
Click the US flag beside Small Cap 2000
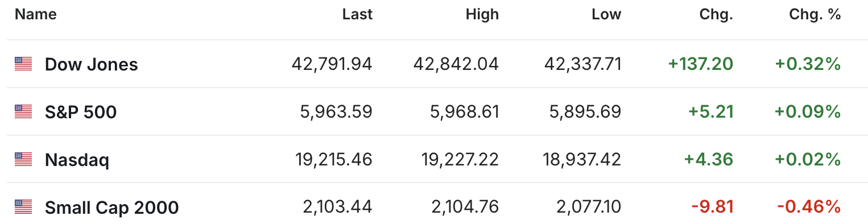(x=23, y=207)
